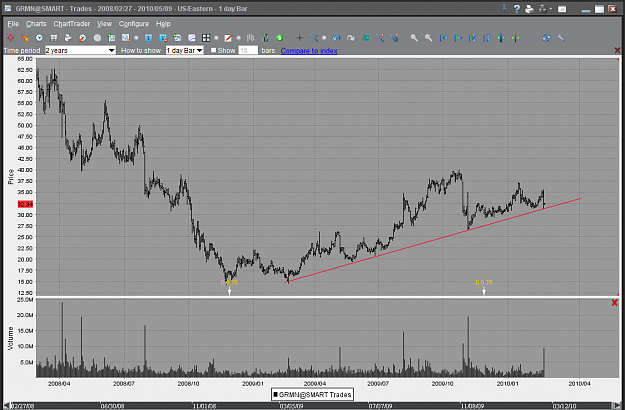Open the File menu
625x410 pixels.
click(x=13, y=24)
